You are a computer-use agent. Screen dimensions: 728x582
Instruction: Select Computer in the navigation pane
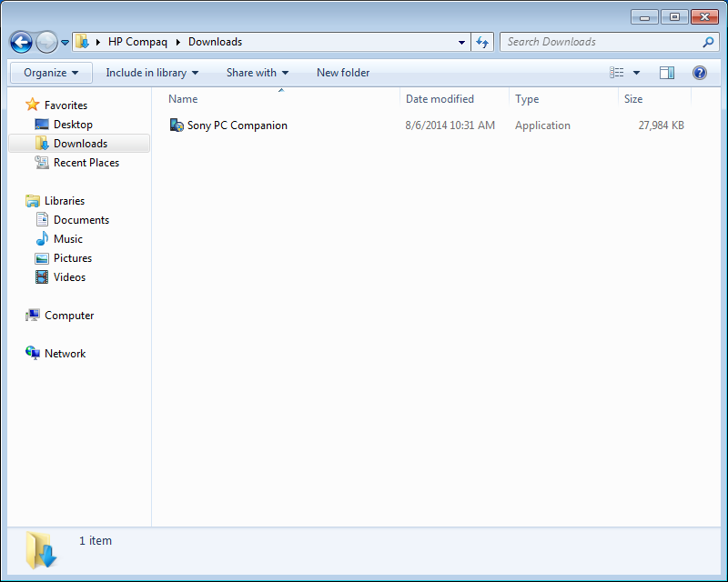pos(69,316)
